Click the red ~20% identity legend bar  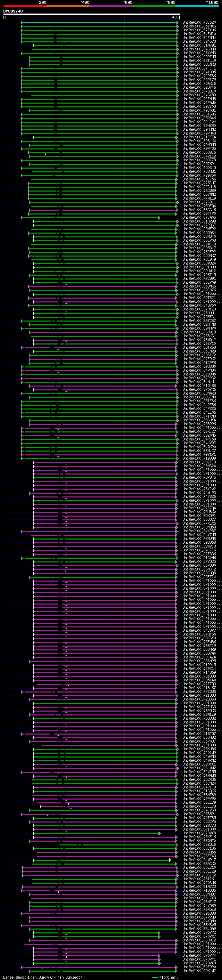click(25, 6)
